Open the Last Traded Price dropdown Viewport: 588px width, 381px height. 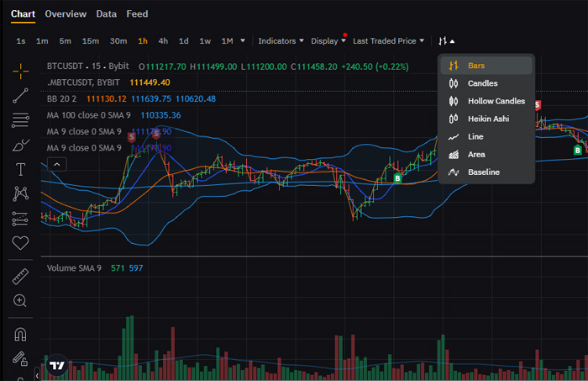tap(388, 41)
